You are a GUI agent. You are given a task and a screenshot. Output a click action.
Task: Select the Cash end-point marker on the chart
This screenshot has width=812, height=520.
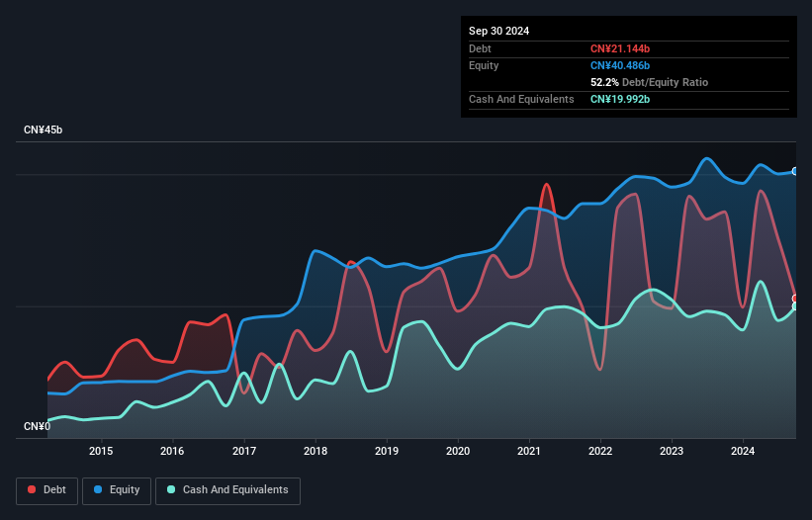click(795, 306)
